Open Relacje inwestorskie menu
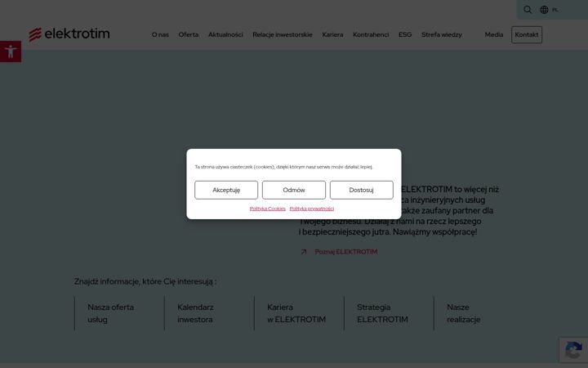The image size is (588, 368). (283, 34)
